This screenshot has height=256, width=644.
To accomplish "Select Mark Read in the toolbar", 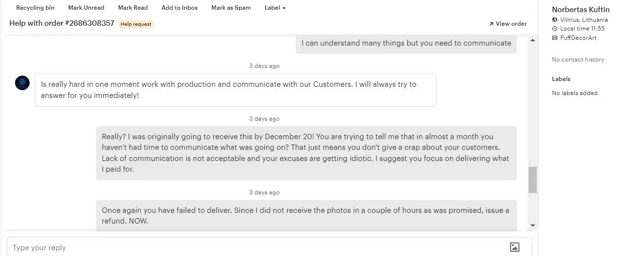I will 133,8.
